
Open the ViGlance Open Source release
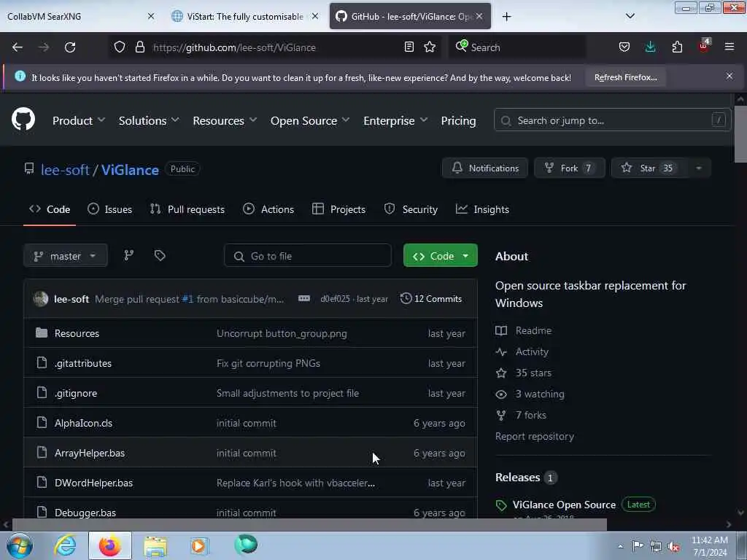coord(564,505)
